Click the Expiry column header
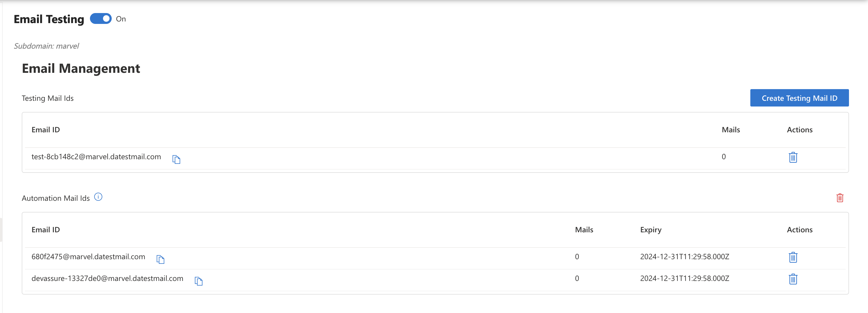This screenshot has width=868, height=313. pyautogui.click(x=651, y=229)
